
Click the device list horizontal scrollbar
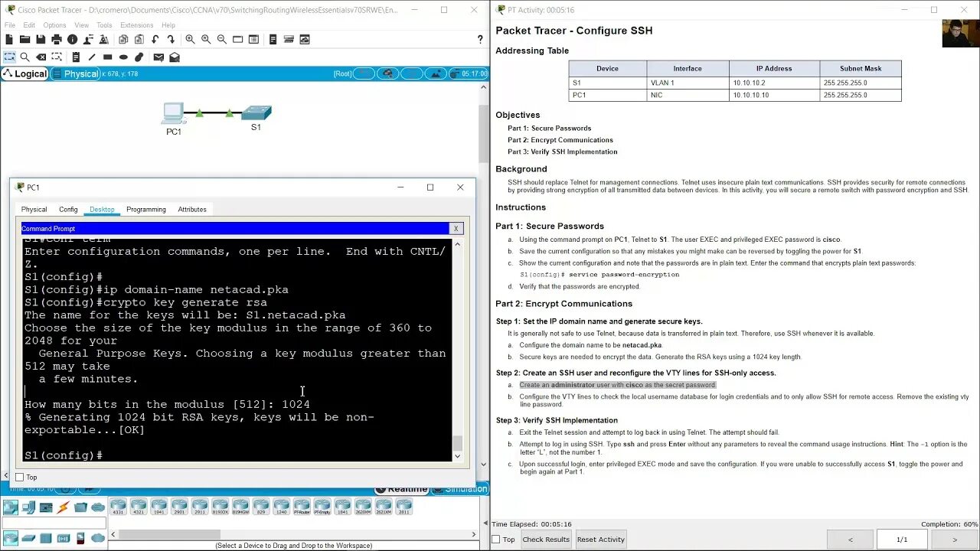coord(170,534)
